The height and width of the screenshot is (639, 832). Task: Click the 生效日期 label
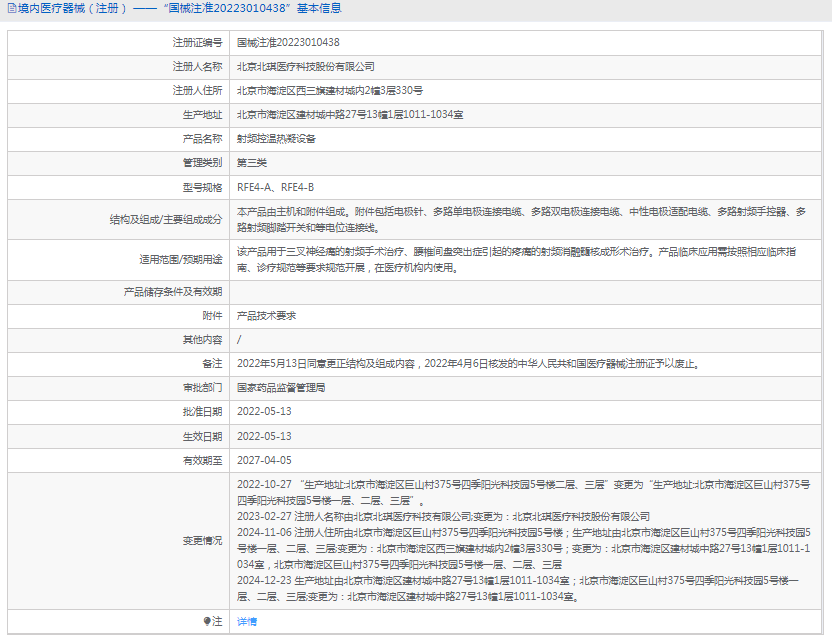pos(202,437)
